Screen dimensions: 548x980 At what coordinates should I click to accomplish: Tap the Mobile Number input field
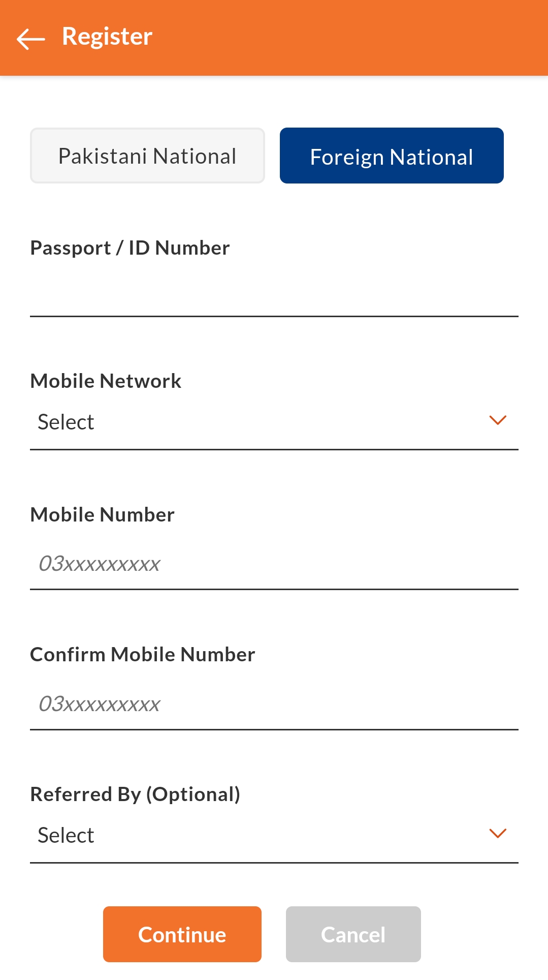[274, 564]
